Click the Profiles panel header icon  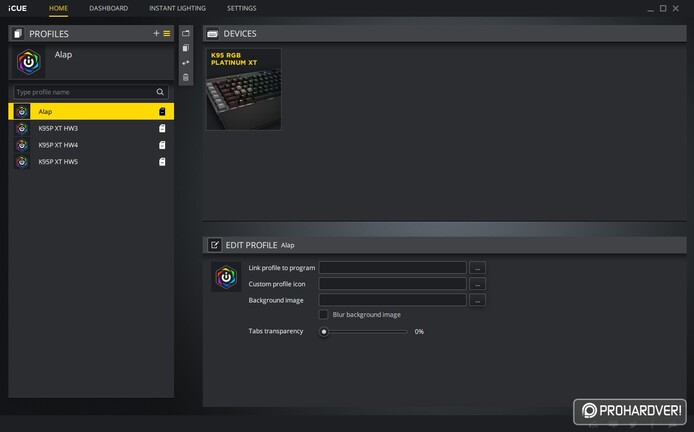(x=18, y=34)
